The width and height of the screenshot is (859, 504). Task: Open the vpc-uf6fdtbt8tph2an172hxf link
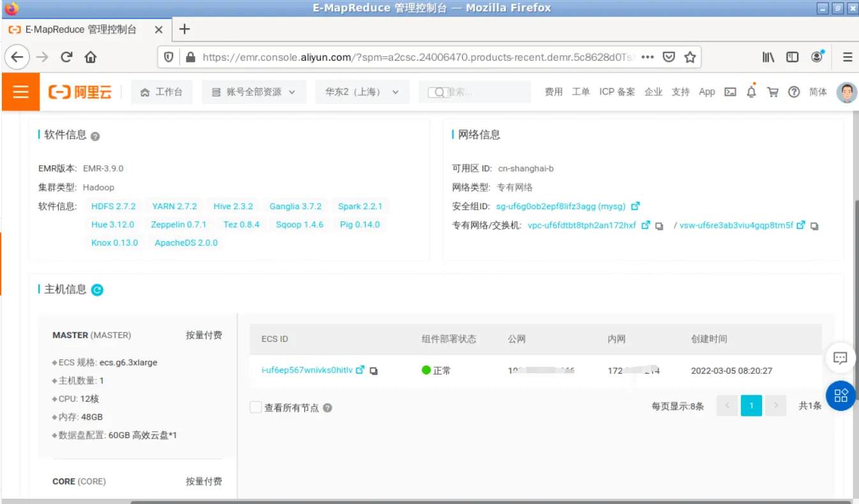point(582,225)
